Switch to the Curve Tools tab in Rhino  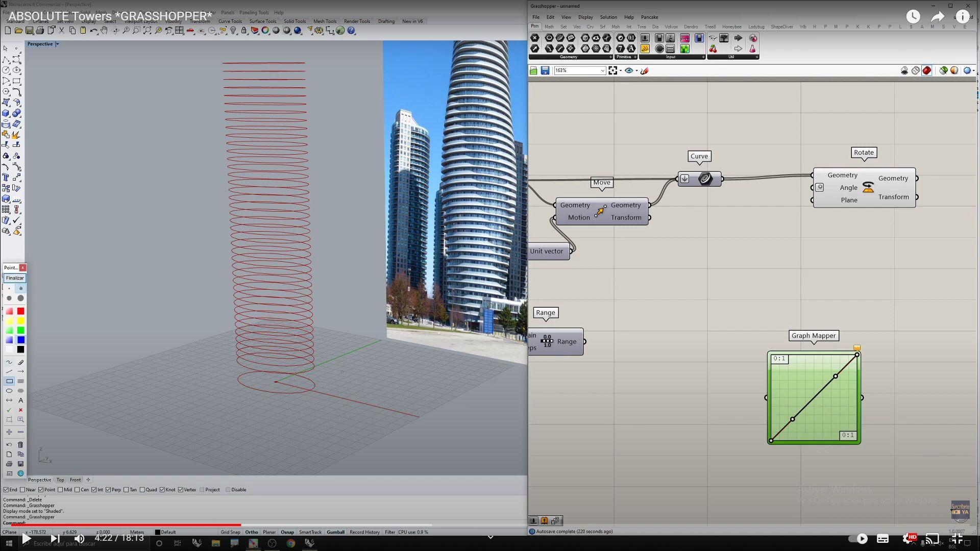[x=230, y=21]
